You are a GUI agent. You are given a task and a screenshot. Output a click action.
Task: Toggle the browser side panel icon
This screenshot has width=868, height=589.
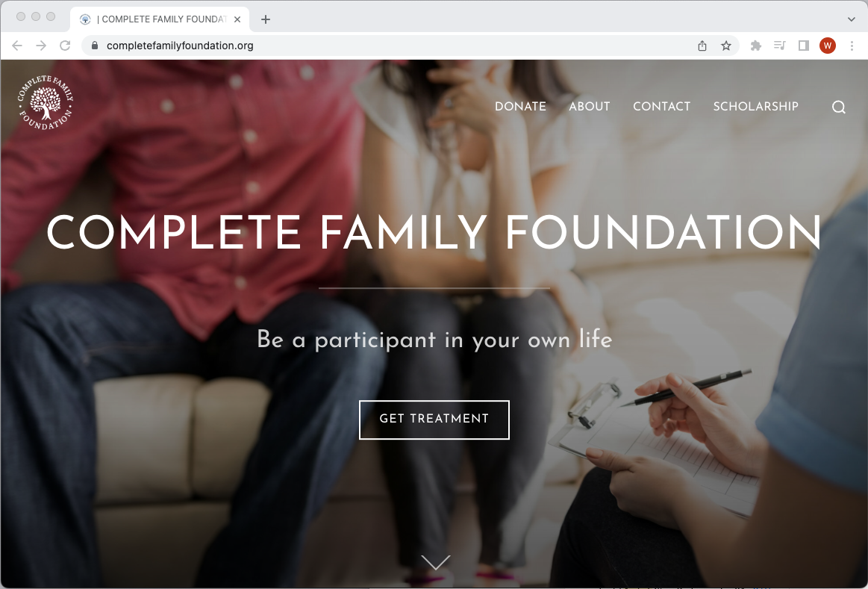803,46
